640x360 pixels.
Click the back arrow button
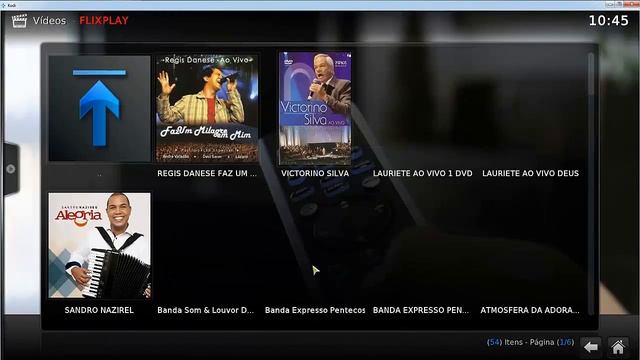click(x=591, y=347)
